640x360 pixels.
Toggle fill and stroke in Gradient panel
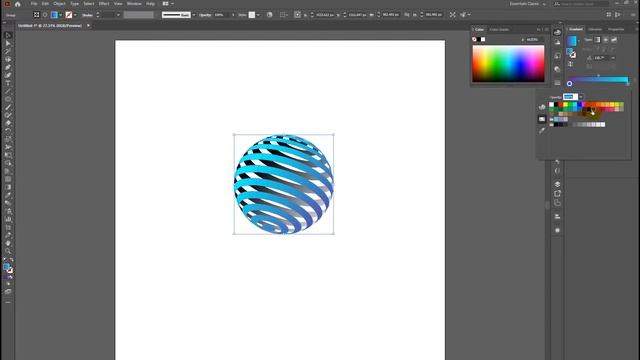(x=571, y=53)
